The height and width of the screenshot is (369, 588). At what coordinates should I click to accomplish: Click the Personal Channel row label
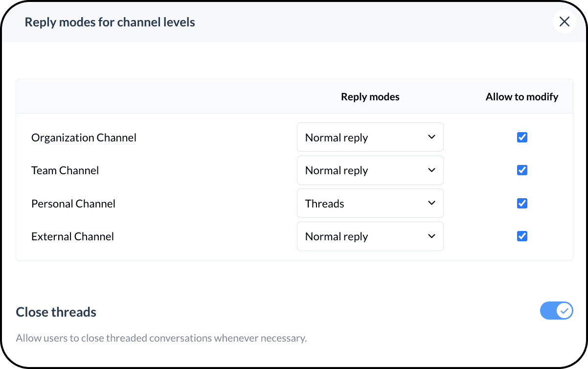(x=73, y=204)
